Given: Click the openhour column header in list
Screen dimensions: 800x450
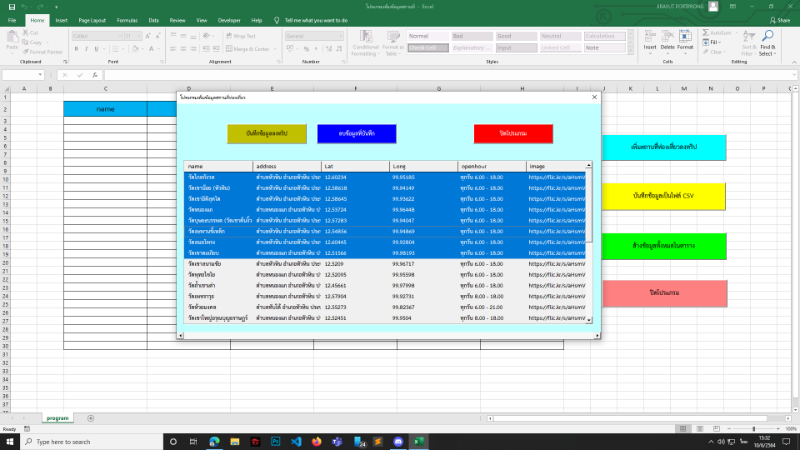Looking at the screenshot, I should tap(490, 166).
